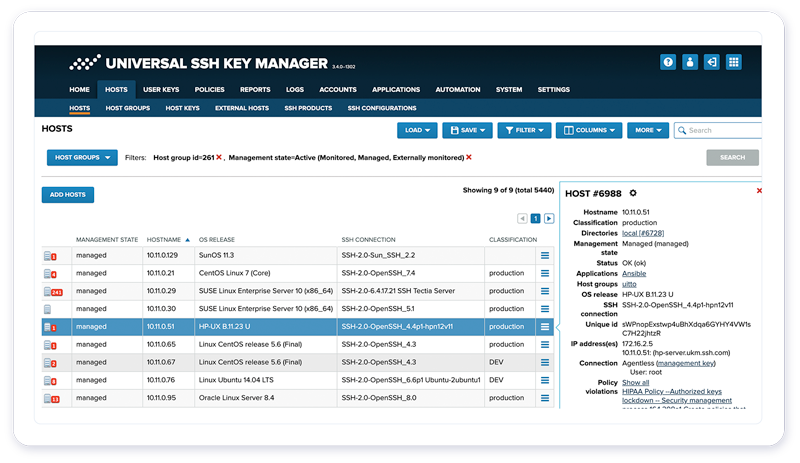Click the logout icon in header
This screenshot has width=800, height=463.
pyautogui.click(x=711, y=62)
